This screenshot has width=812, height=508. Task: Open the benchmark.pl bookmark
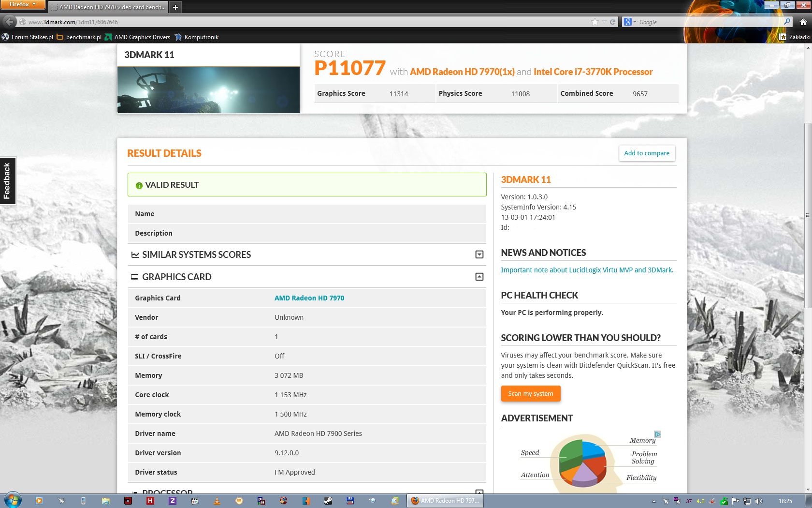pyautogui.click(x=79, y=37)
